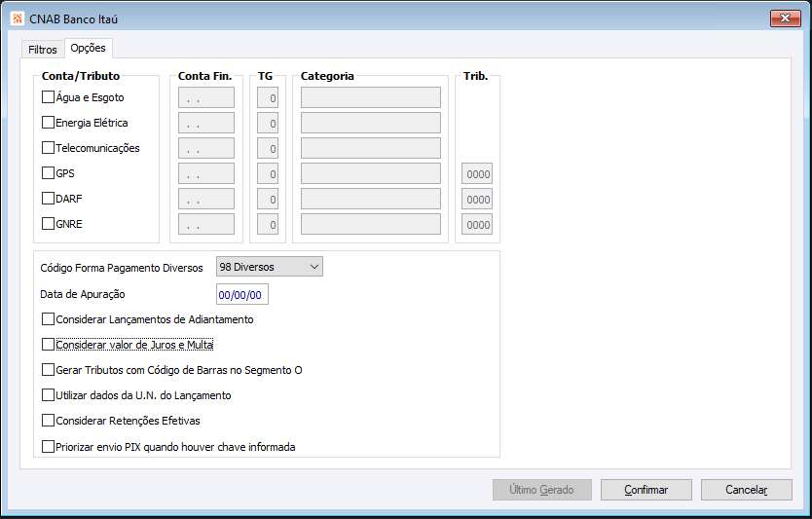812x519 pixels.
Task: Click Conta Fin. field for Energia Elétrica
Action: pos(206,123)
